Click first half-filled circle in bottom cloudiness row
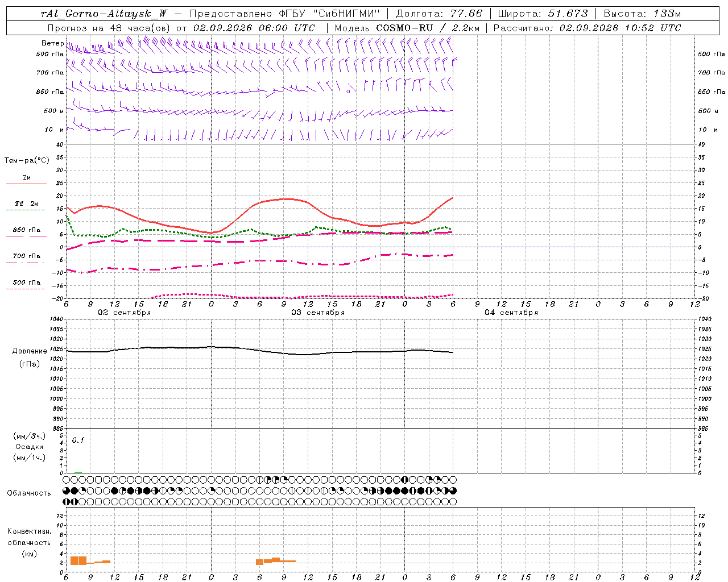The width and height of the screenshot is (728, 582). coord(67,501)
